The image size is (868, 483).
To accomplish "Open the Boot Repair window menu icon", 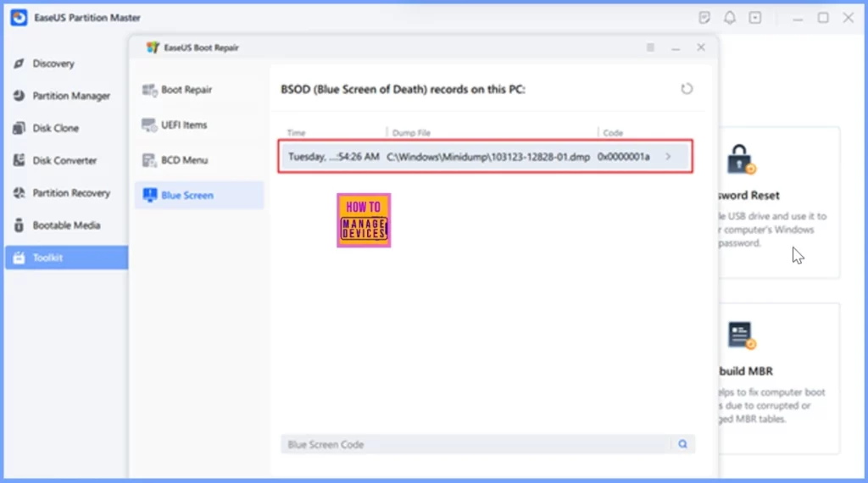I will pos(650,47).
